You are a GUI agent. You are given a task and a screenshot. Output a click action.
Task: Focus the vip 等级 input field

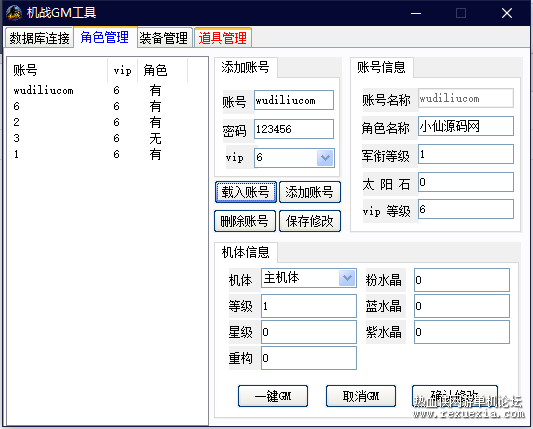click(466, 209)
